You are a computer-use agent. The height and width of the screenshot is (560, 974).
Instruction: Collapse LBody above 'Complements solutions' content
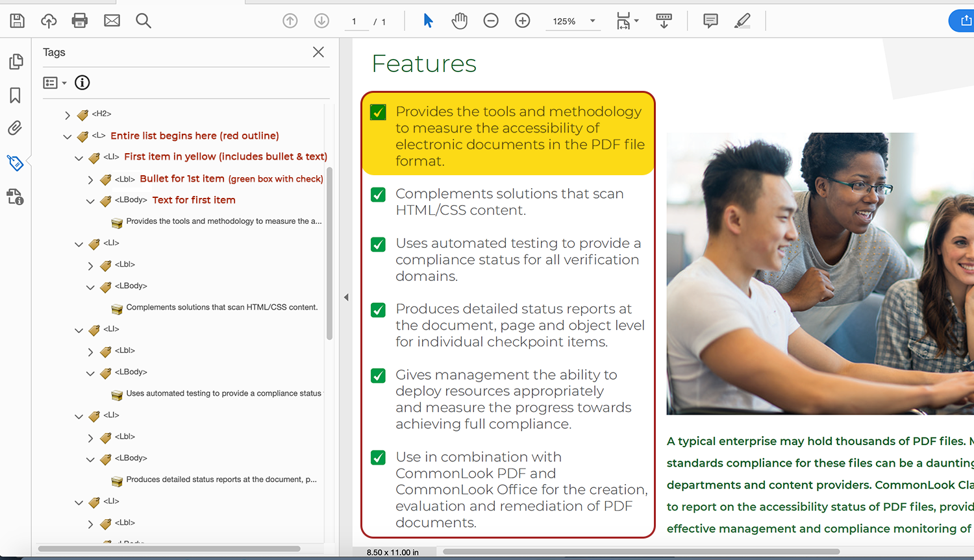90,287
